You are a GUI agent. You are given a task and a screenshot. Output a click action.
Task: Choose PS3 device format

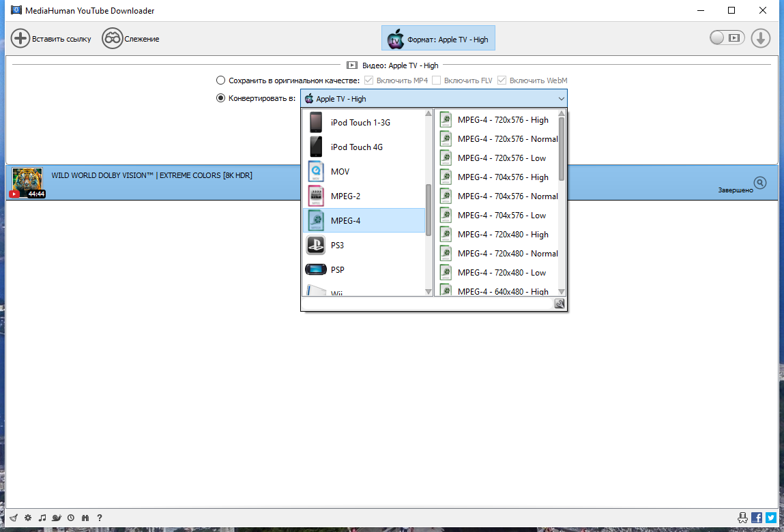[364, 245]
